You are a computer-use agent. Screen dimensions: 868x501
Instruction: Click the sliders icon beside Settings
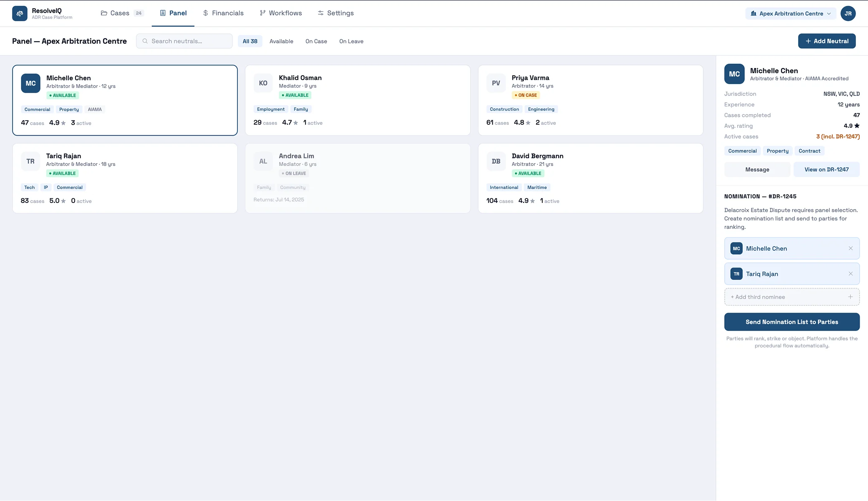320,13
